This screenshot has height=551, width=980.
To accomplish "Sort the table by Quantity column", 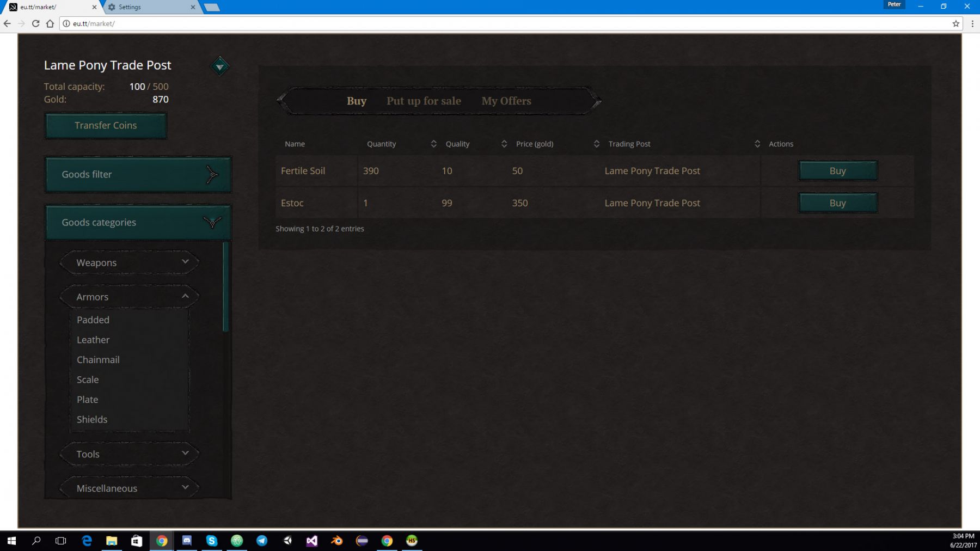I will 433,144.
